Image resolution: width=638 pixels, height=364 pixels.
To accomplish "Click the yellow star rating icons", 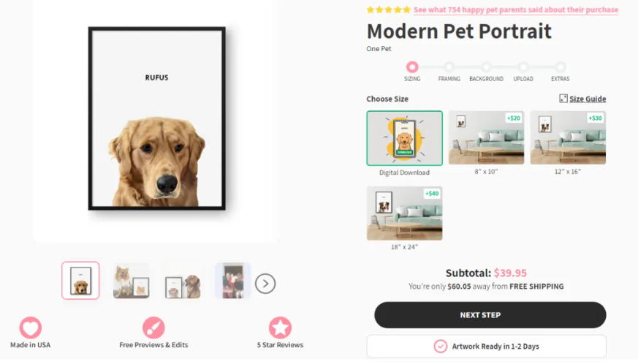I will [389, 10].
